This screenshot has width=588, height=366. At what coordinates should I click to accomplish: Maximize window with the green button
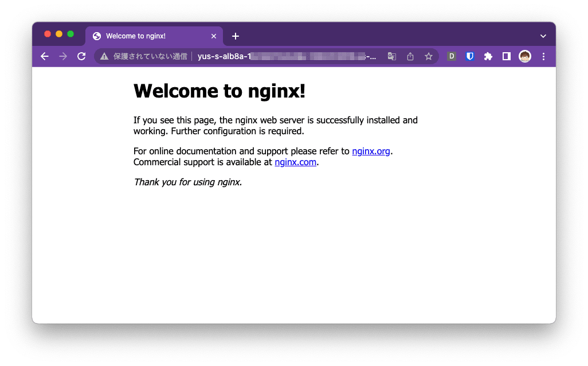click(70, 34)
